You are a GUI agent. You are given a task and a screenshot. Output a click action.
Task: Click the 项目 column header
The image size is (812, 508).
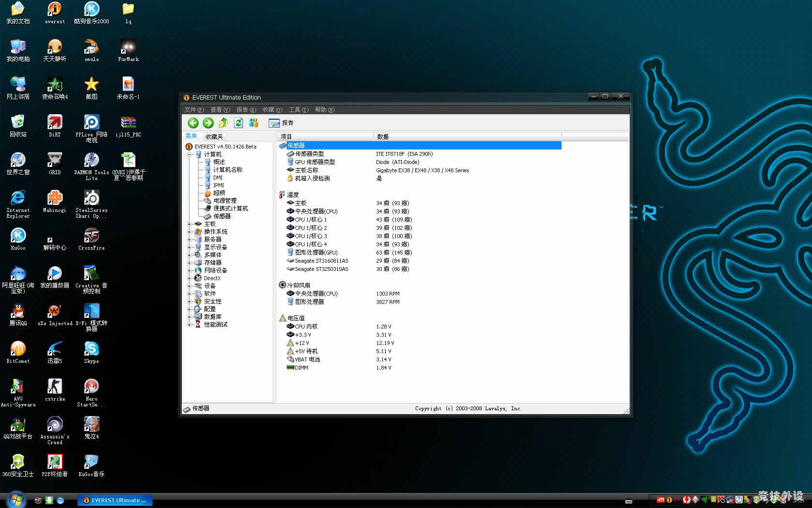[x=325, y=136]
